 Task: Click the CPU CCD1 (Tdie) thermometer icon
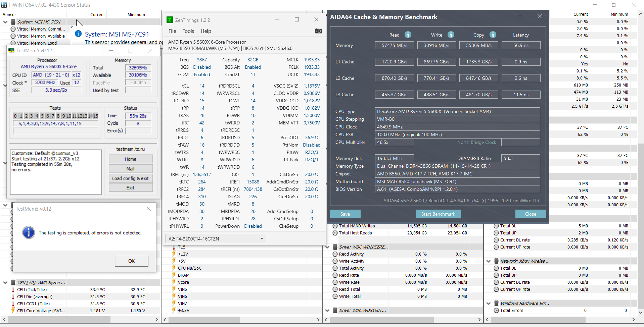point(13,304)
